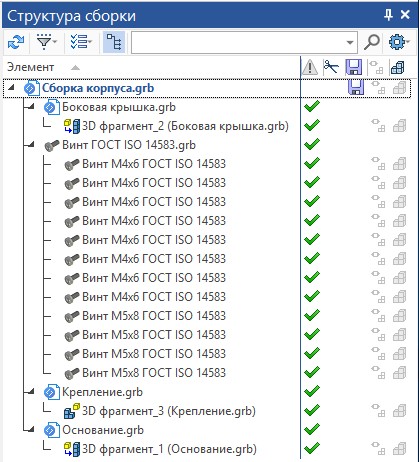Open the filter funnel dropdown
Screen dimensions: 419x462
tap(46, 42)
